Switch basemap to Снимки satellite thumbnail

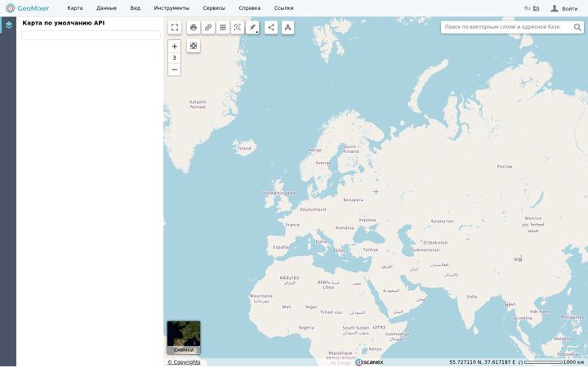[x=184, y=338]
